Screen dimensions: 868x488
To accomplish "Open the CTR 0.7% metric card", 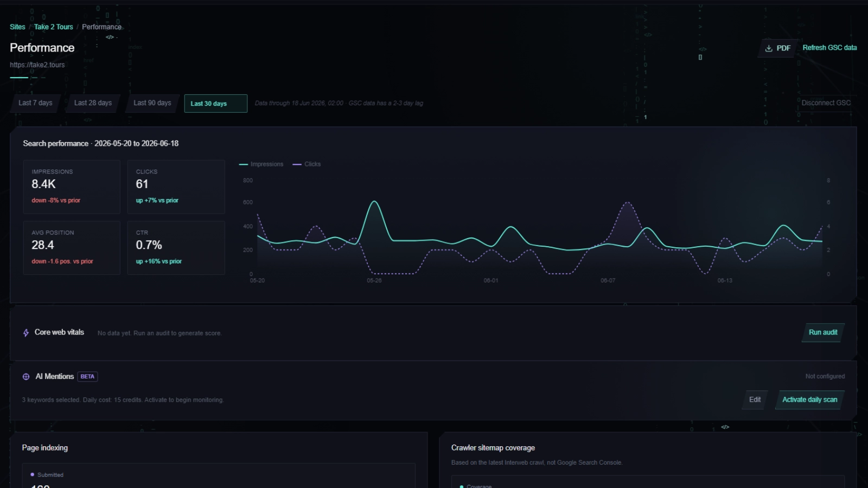I will pyautogui.click(x=176, y=247).
